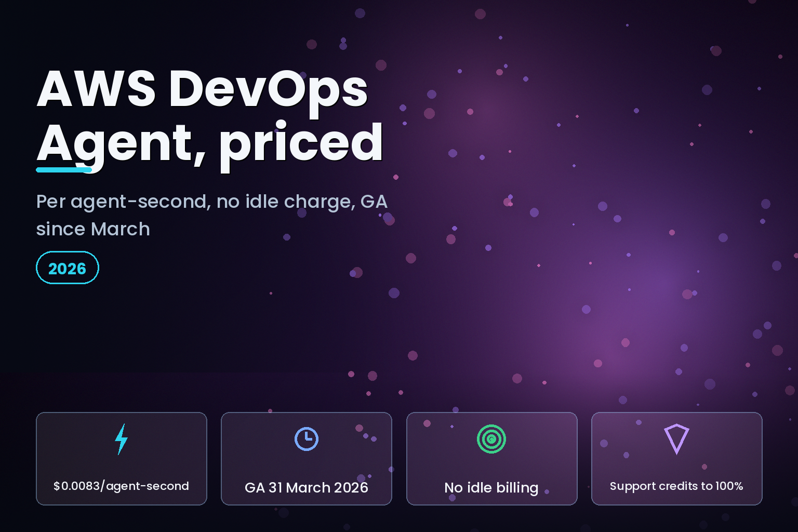This screenshot has height=532, width=798.
Task: Click the purple shield gem icon
Action: pos(676,439)
